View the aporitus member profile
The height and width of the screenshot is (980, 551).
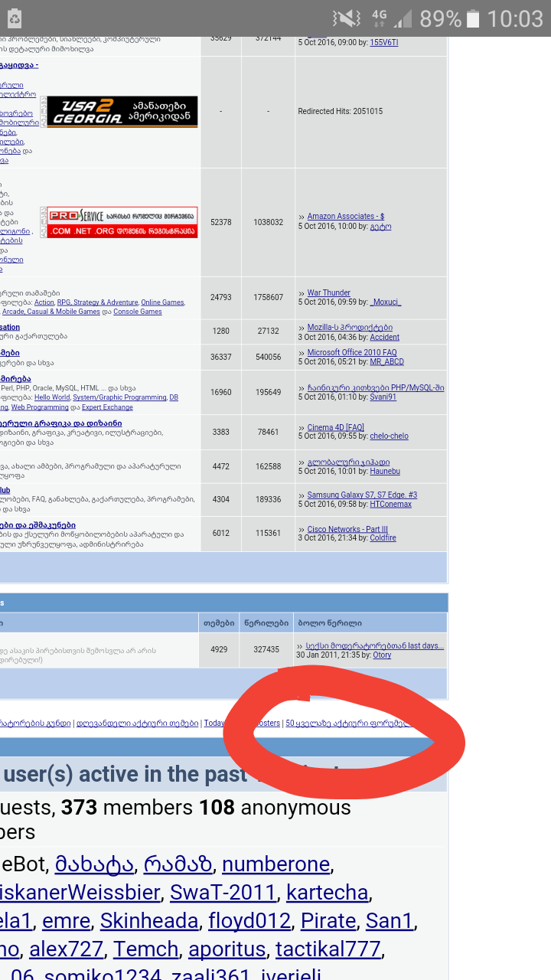click(227, 949)
